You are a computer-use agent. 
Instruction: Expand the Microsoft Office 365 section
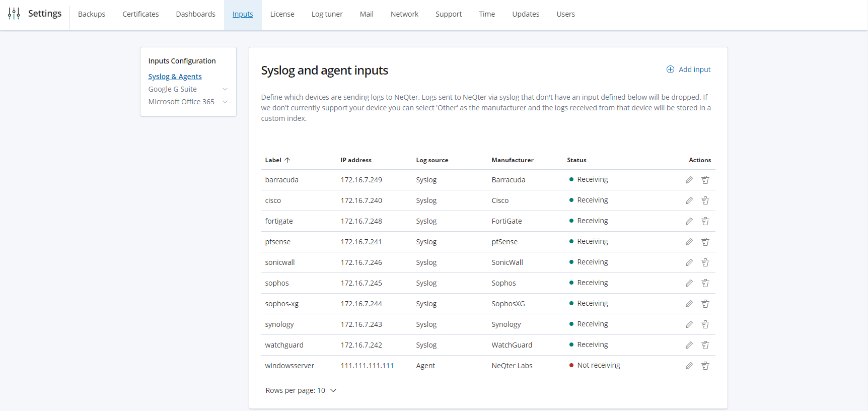pos(225,102)
